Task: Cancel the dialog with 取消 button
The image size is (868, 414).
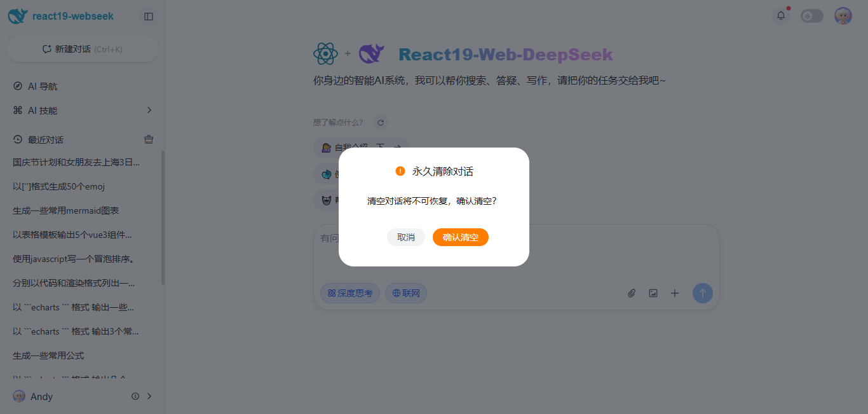Action: point(406,237)
